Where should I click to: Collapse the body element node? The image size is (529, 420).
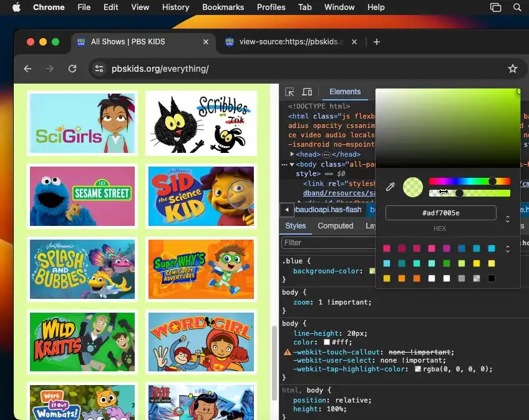click(292, 164)
